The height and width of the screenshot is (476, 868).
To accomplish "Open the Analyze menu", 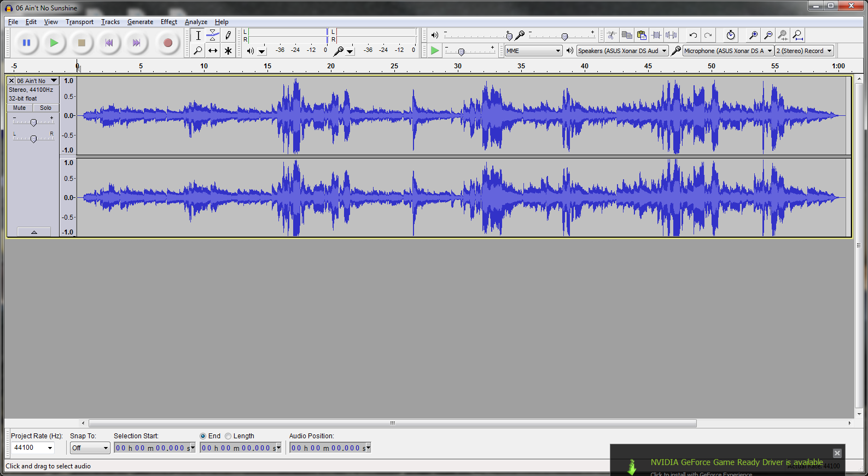I will [x=196, y=22].
